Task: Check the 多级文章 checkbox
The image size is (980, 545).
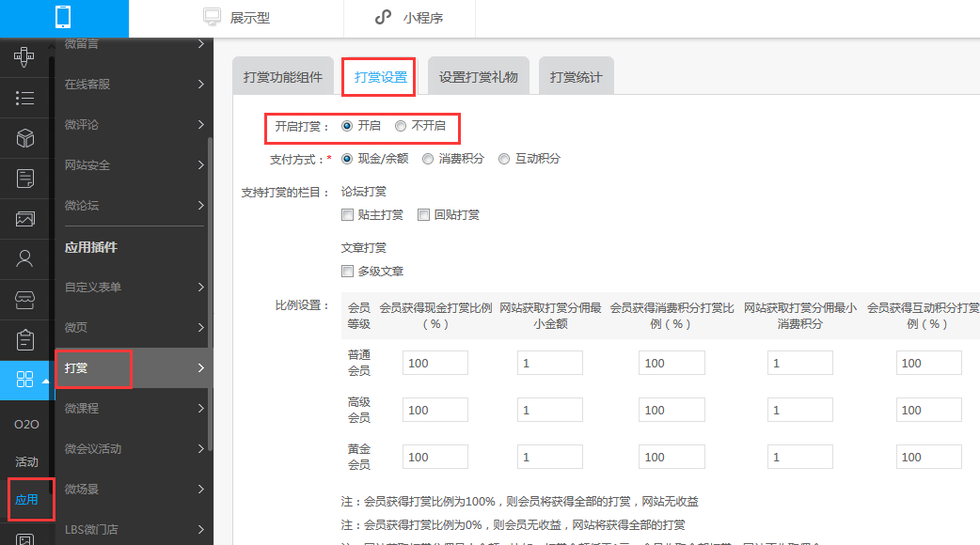Action: [x=347, y=271]
